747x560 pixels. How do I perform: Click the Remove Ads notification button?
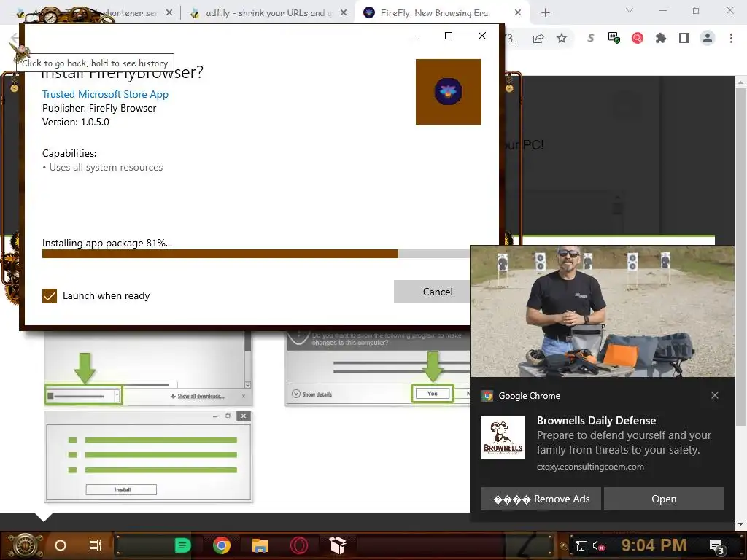541,499
